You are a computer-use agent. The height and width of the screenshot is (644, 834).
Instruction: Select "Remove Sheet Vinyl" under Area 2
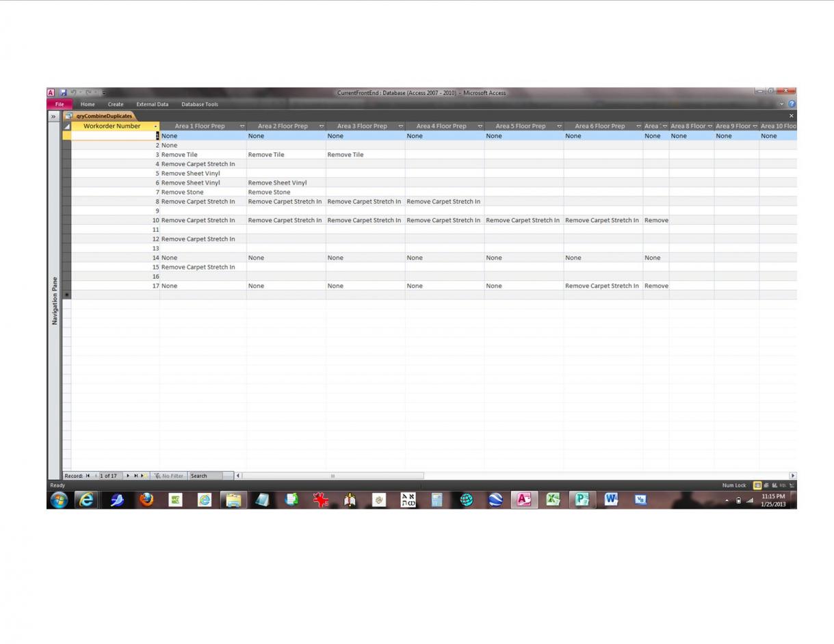coord(286,183)
